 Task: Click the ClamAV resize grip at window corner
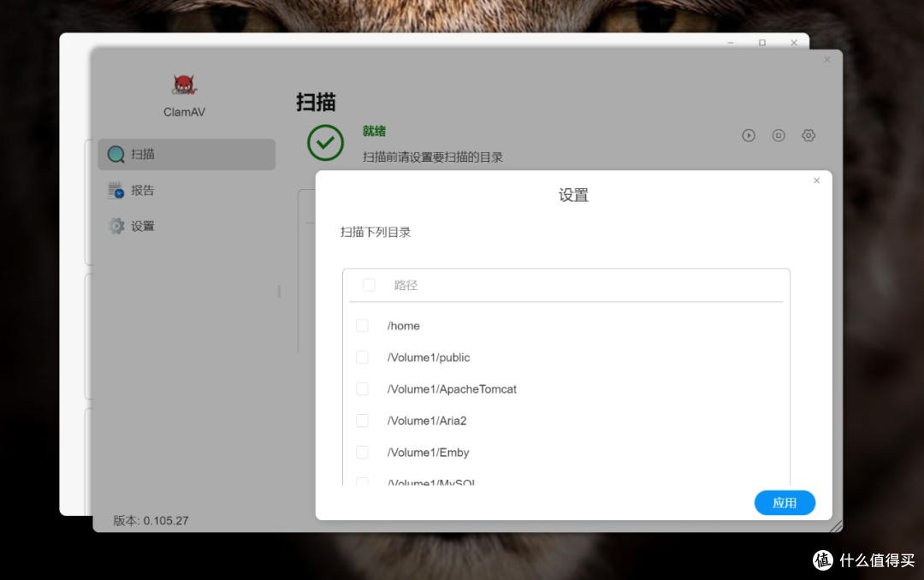tap(836, 526)
